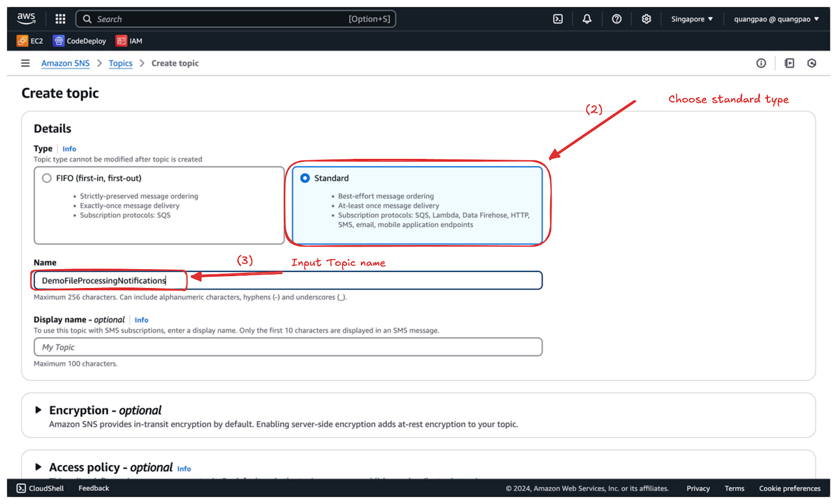Click the search magnifier icon
This screenshot has width=837, height=504.
point(87,19)
